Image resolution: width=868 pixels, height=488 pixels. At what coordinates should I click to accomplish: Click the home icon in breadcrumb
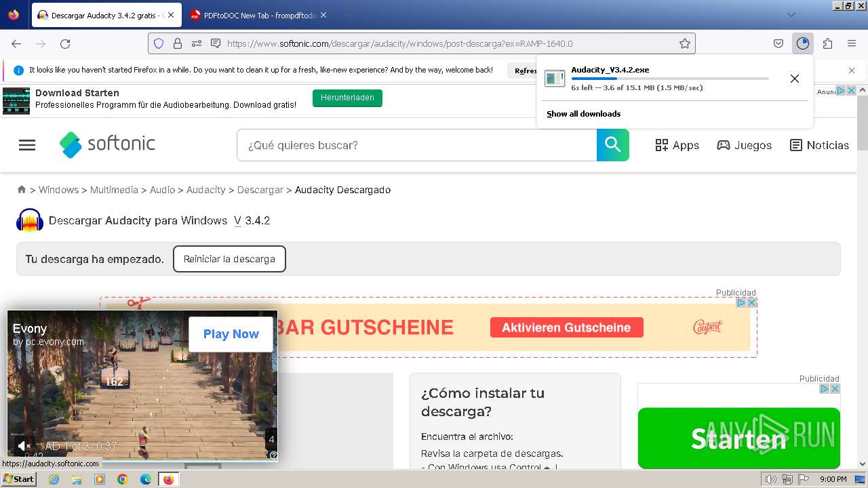[22, 190]
